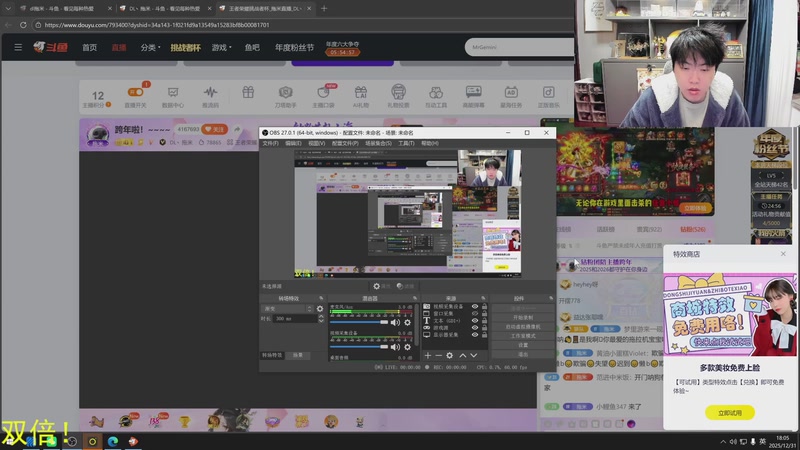Viewport: 800px width, 450px height.
Task: Click the browser address bar URL
Action: (x=157, y=24)
